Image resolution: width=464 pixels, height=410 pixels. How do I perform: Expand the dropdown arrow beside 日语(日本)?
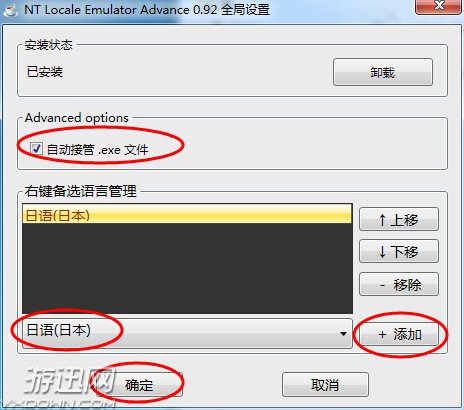(x=343, y=334)
